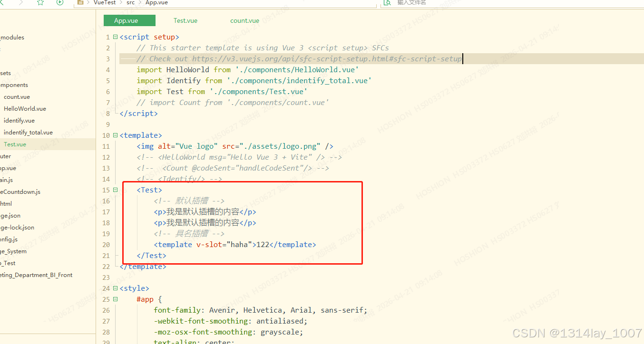Click the import Identify line of code

(254, 81)
